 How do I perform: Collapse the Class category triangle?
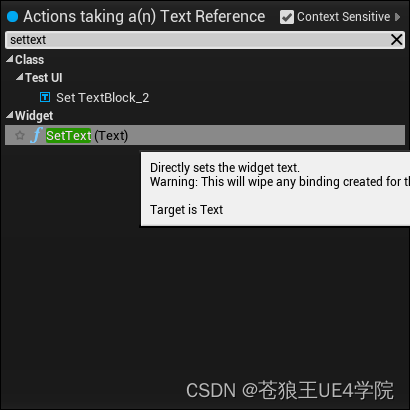click(10, 59)
